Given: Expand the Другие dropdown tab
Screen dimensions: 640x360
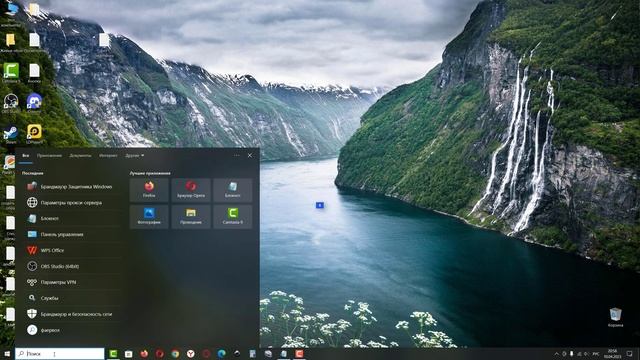Looking at the screenshot, I should tap(134, 156).
